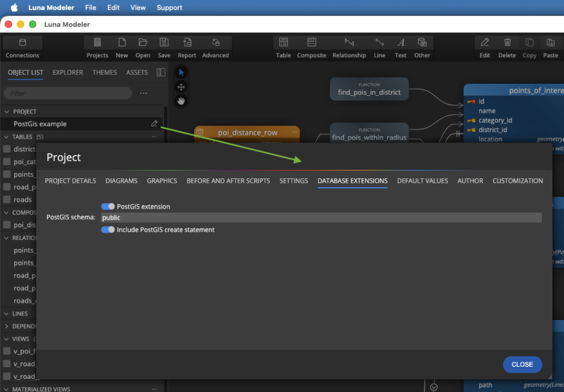Generate a Report from the toolbar
The image size is (564, 392).
point(187,47)
